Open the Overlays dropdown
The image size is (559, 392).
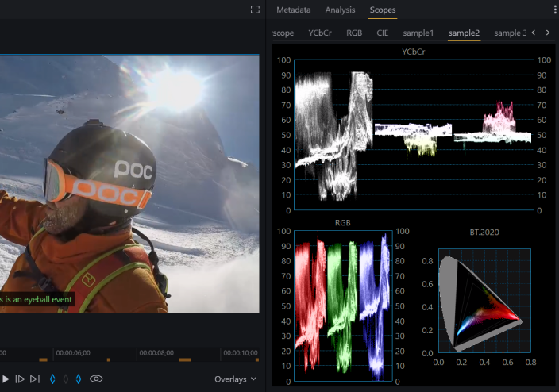235,379
